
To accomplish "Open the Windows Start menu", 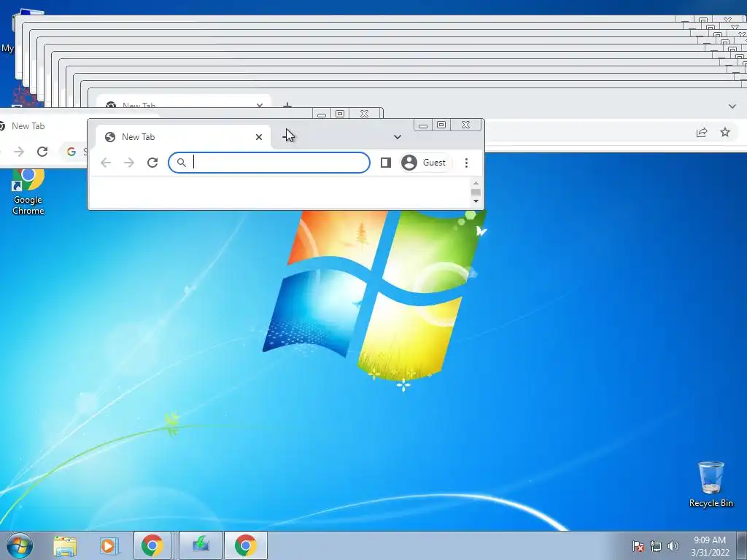I will (20, 545).
